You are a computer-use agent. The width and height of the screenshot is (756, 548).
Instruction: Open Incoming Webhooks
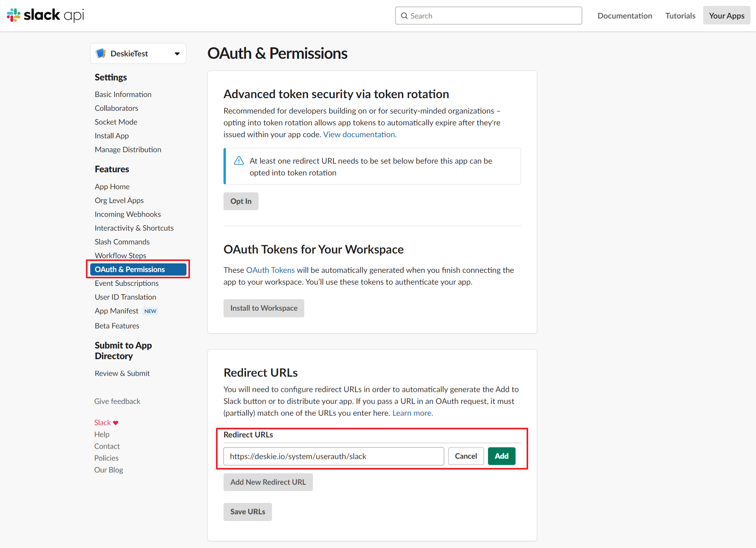128,214
